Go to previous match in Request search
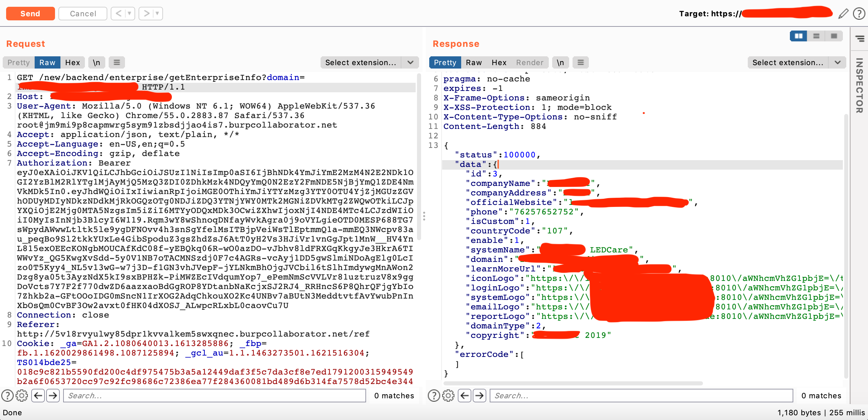Image resolution: width=868 pixels, height=420 pixels. [x=38, y=396]
